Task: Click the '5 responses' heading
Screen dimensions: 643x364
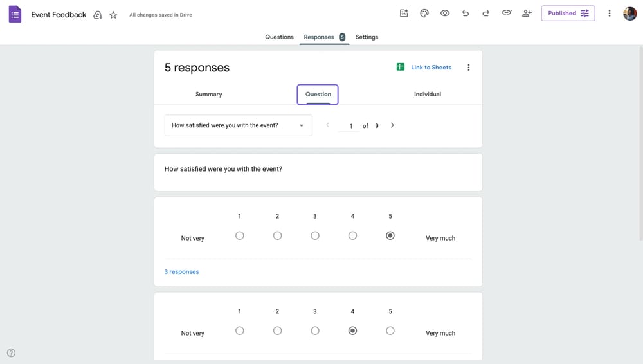Action: (x=197, y=68)
